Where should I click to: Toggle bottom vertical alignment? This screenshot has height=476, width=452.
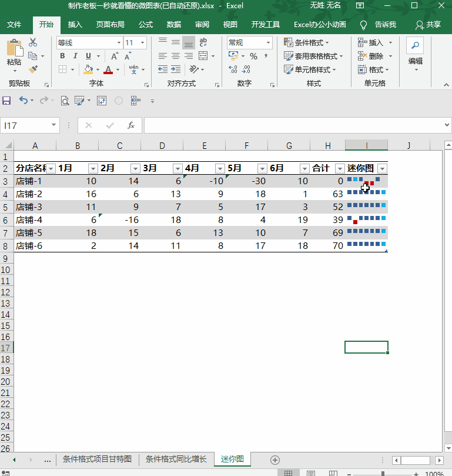click(189, 43)
